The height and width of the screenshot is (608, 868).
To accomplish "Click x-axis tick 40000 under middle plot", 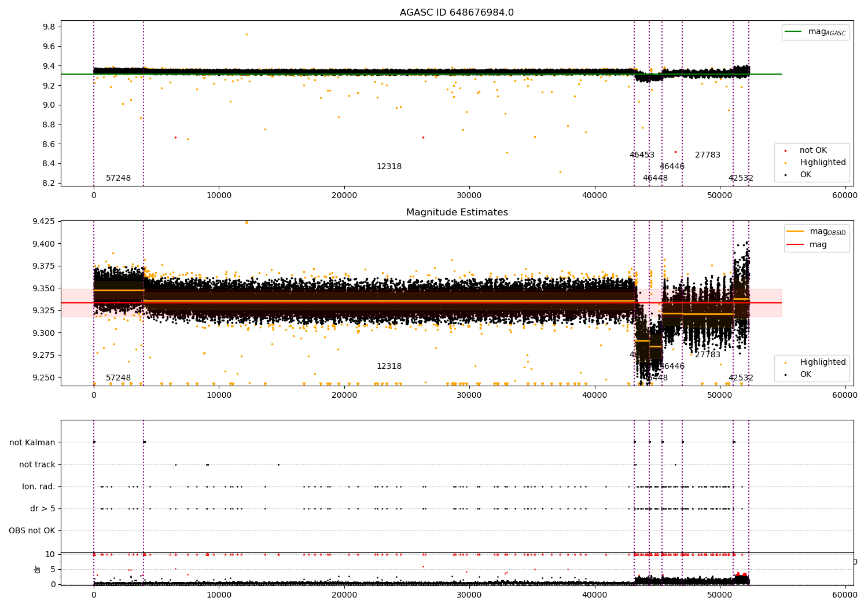I will [594, 395].
